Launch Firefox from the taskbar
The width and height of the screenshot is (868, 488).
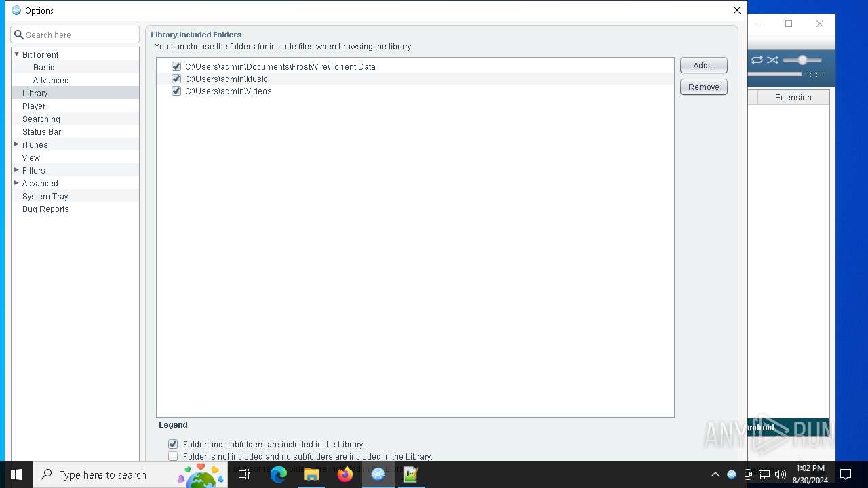pyautogui.click(x=345, y=474)
